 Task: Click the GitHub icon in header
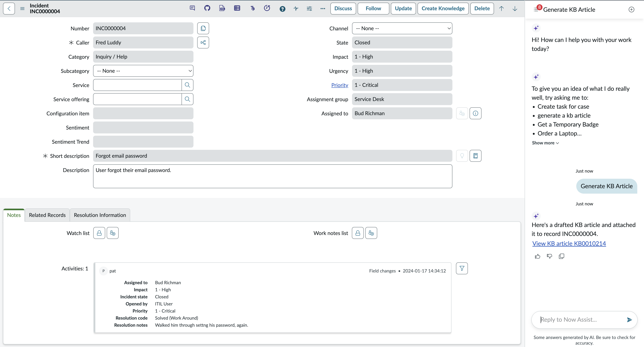[207, 8]
